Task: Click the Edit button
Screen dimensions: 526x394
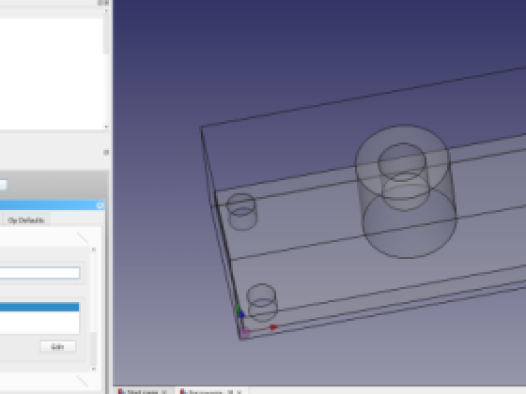Action: click(x=58, y=346)
